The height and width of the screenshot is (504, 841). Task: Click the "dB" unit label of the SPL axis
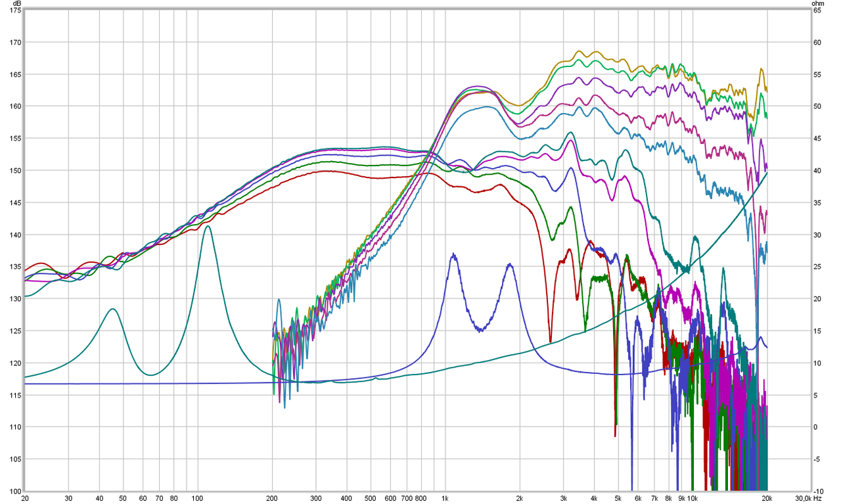point(16,4)
